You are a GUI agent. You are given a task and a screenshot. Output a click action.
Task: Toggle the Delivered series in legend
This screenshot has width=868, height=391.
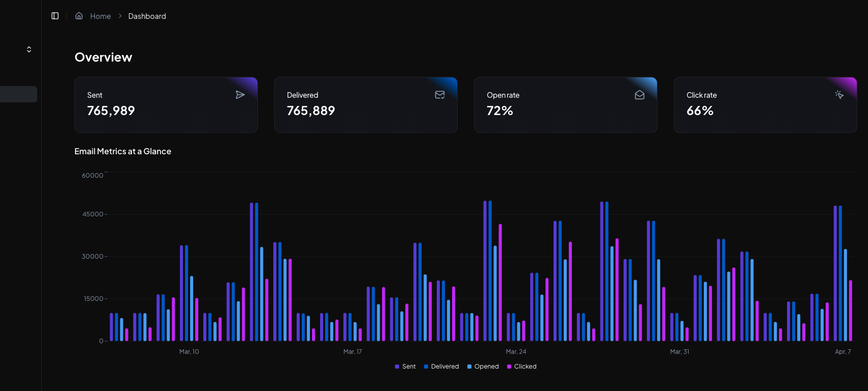click(441, 367)
